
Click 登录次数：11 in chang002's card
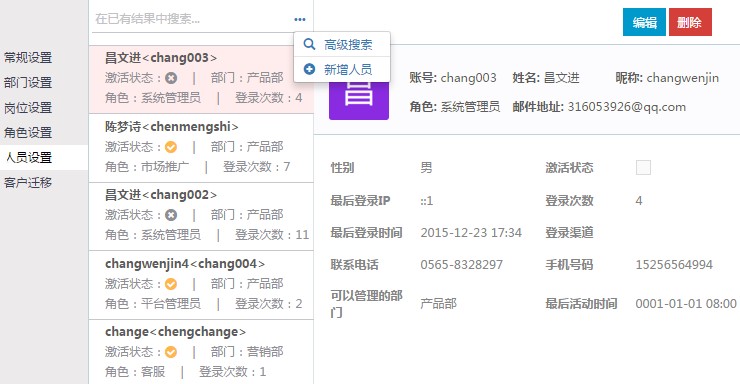point(272,235)
